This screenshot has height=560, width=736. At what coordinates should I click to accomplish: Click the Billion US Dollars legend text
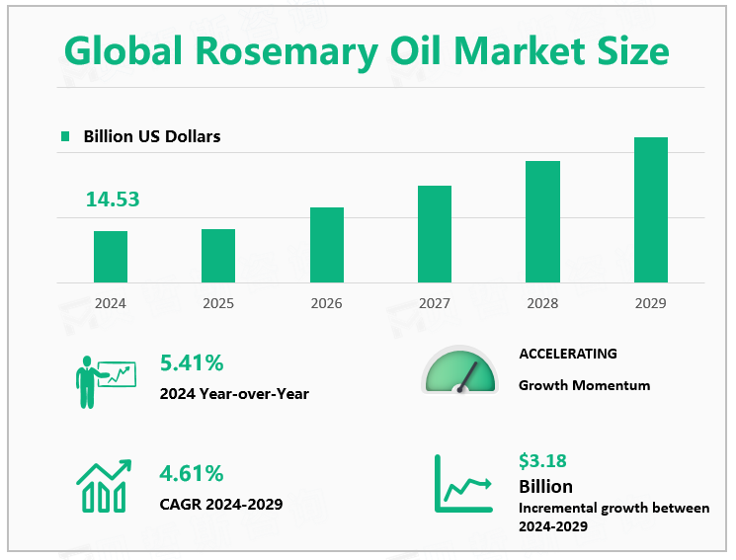coord(151,136)
